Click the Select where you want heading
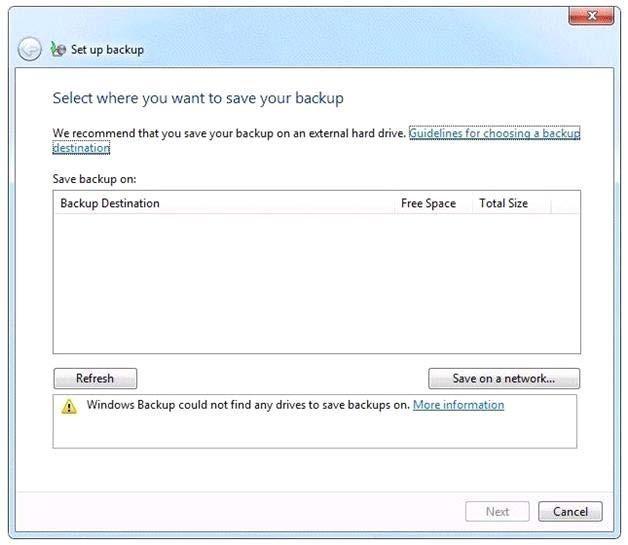The width and height of the screenshot is (628, 545). click(x=198, y=99)
